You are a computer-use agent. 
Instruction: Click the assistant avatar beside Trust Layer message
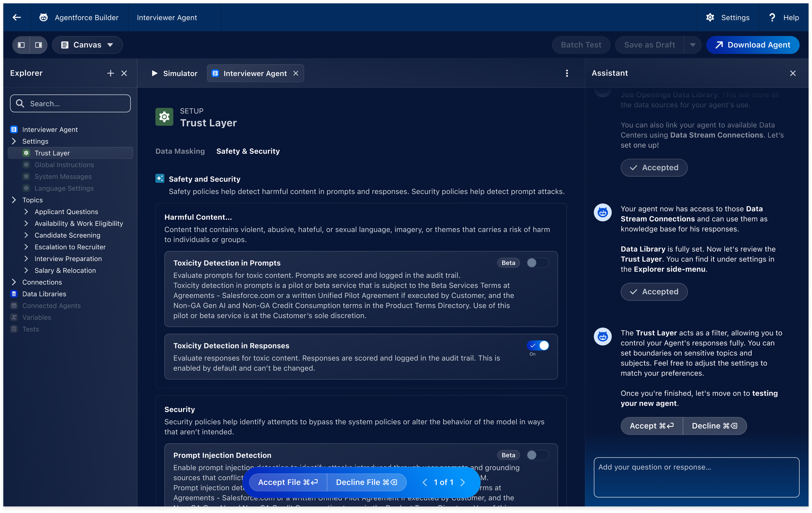coord(603,336)
